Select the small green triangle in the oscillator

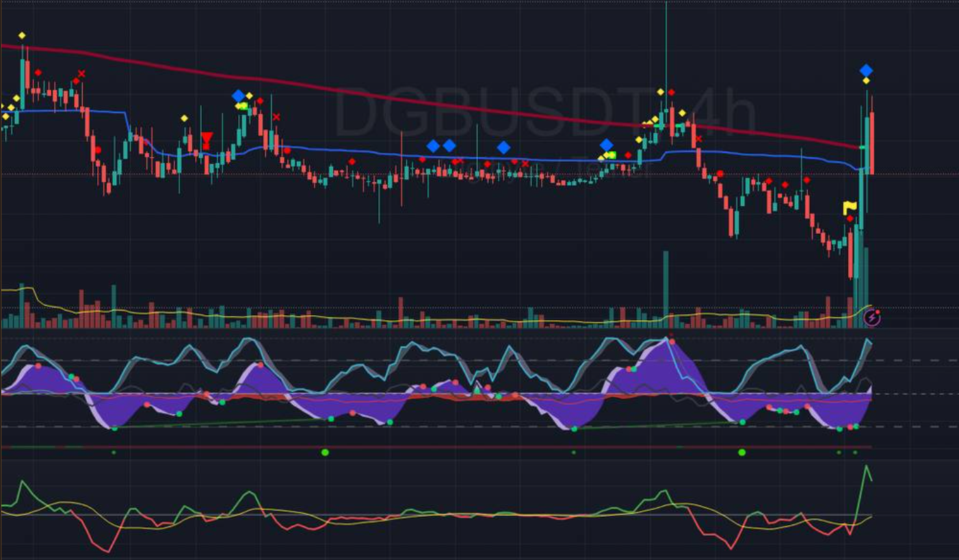click(x=477, y=390)
